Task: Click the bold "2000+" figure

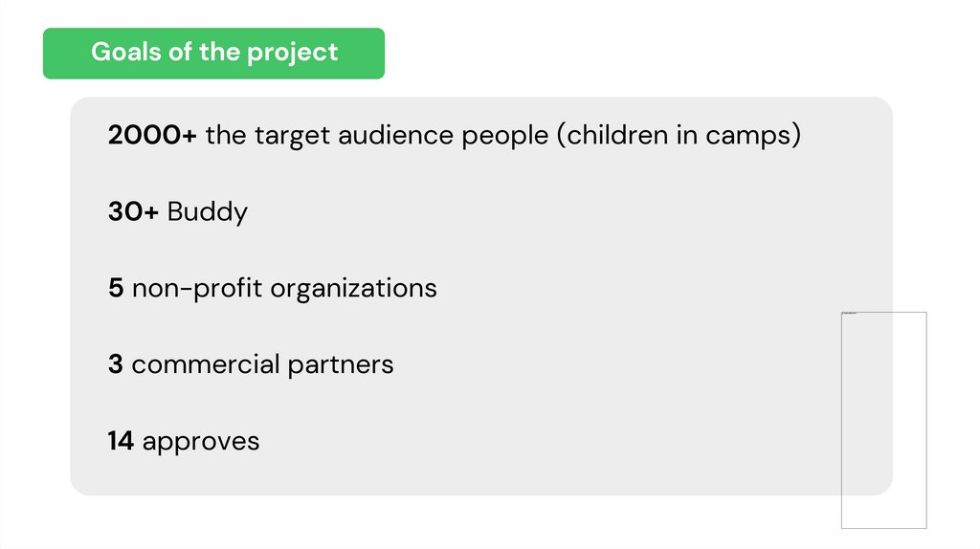Action: (152, 135)
